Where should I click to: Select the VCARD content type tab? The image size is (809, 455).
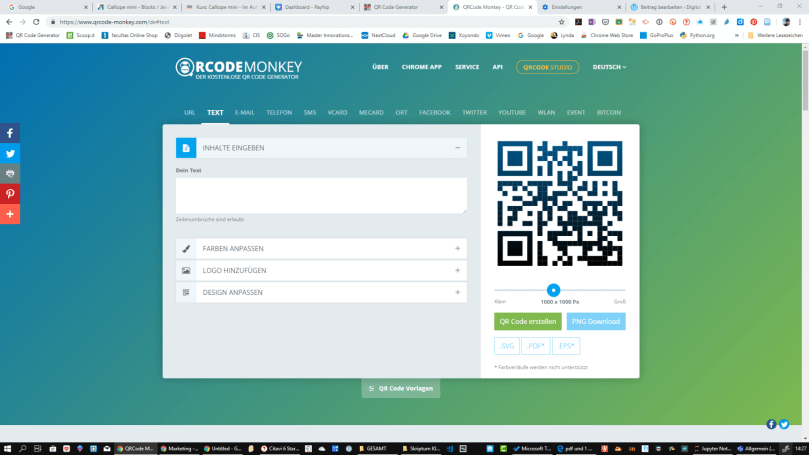[337, 113]
